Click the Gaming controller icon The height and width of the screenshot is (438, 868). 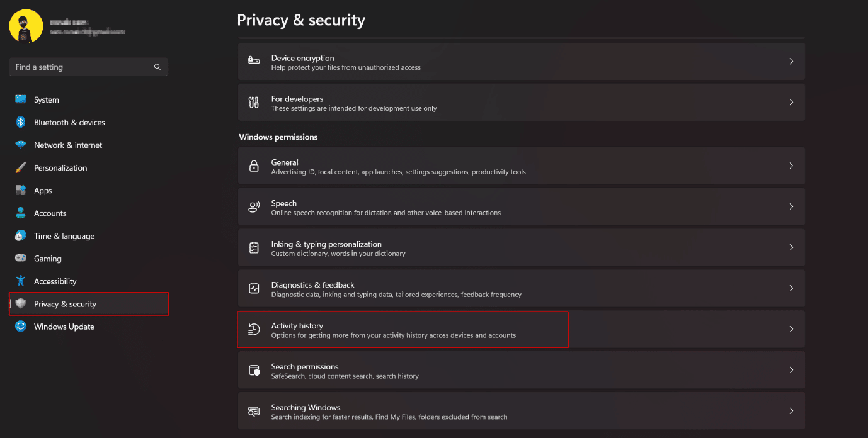pos(21,258)
